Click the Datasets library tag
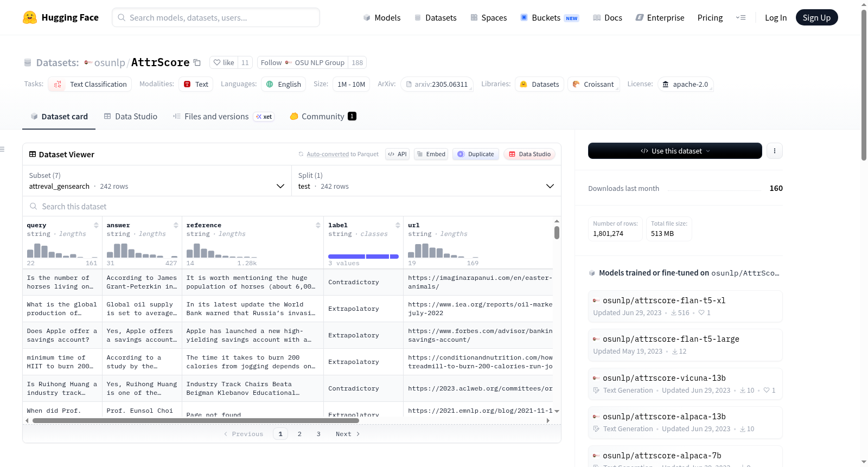The height and width of the screenshot is (467, 868). (540, 84)
